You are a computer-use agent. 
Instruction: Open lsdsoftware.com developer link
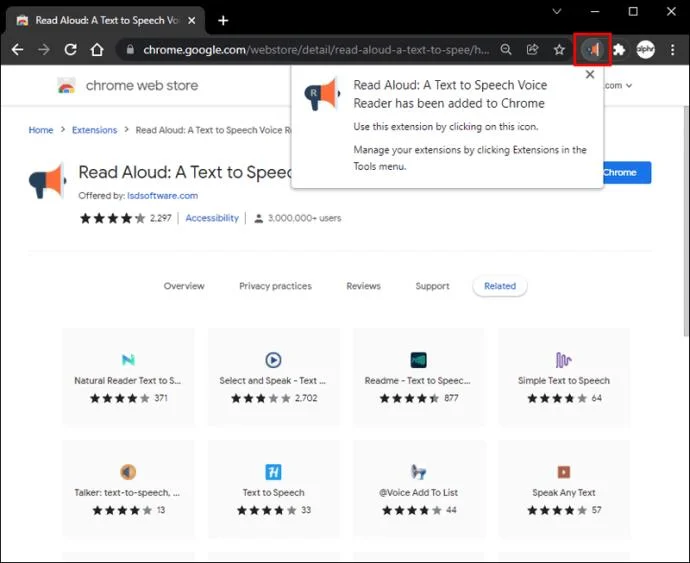coord(162,195)
